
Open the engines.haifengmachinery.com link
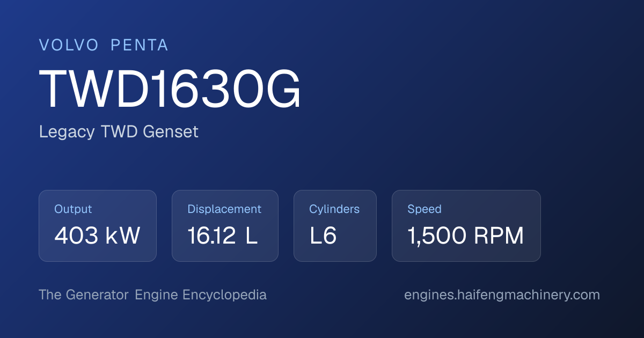tap(502, 295)
